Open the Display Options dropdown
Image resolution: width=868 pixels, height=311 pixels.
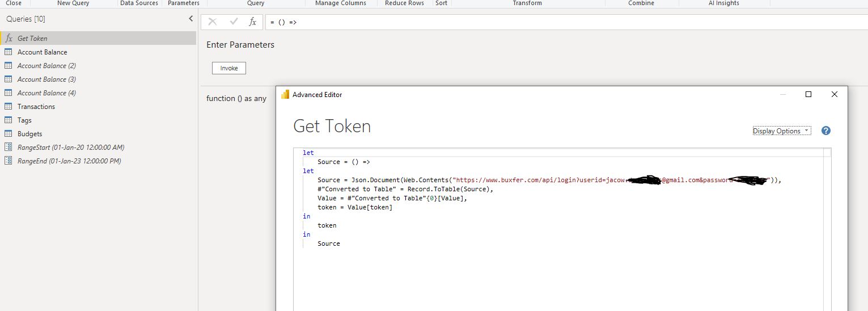click(782, 131)
